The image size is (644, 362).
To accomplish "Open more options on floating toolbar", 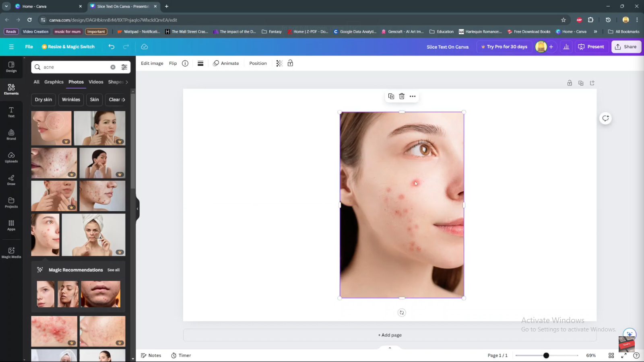I will (413, 96).
